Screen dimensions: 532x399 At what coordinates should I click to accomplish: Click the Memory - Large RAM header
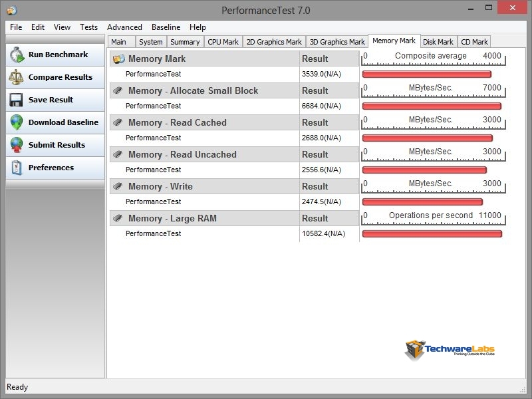tap(172, 218)
